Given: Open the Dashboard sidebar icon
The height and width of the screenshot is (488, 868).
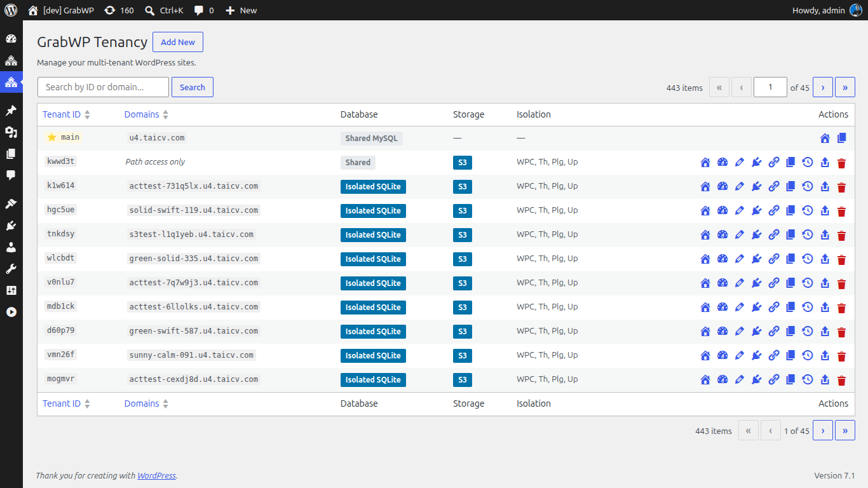Looking at the screenshot, I should [x=11, y=39].
